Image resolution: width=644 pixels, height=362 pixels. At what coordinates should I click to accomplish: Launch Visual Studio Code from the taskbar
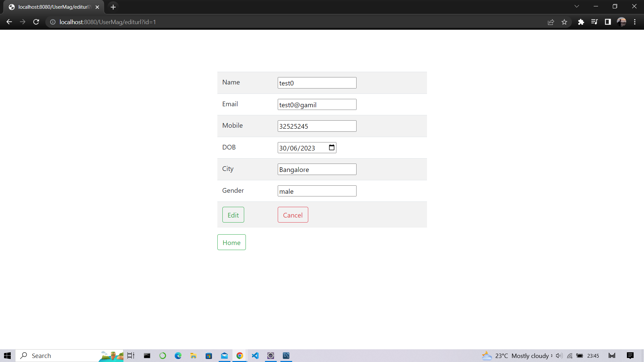click(x=255, y=356)
